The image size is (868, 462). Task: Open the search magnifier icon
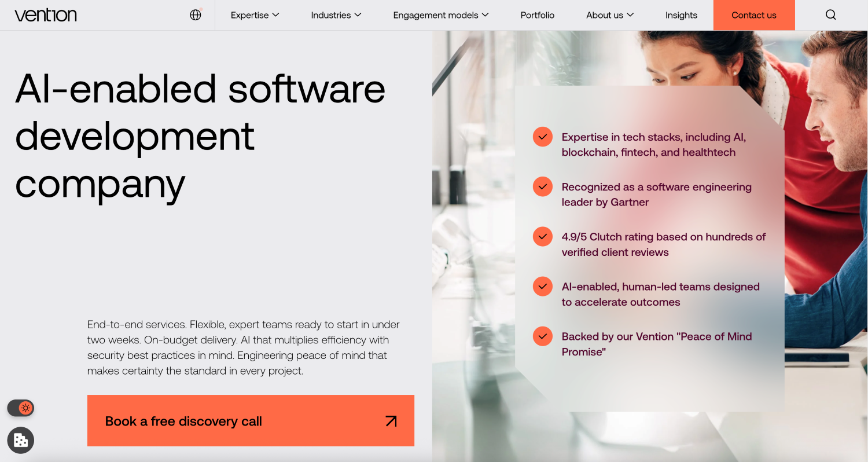tap(831, 15)
